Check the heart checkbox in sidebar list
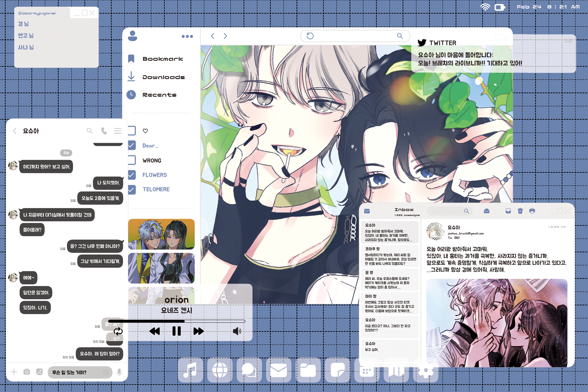Viewport: 588px width, 392px height. 132,131
